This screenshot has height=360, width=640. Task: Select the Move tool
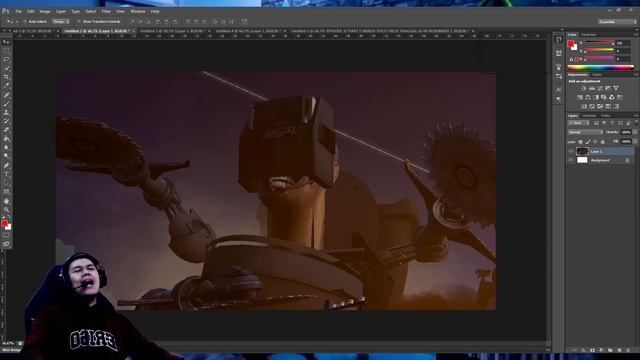[x=6, y=42]
